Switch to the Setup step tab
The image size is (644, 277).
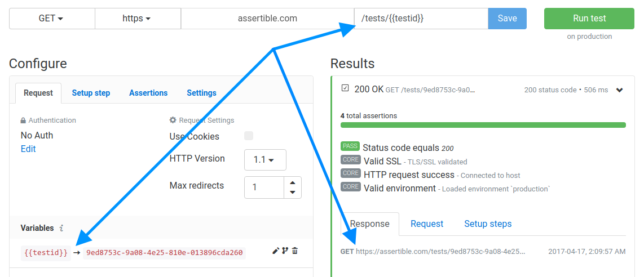coord(91,93)
